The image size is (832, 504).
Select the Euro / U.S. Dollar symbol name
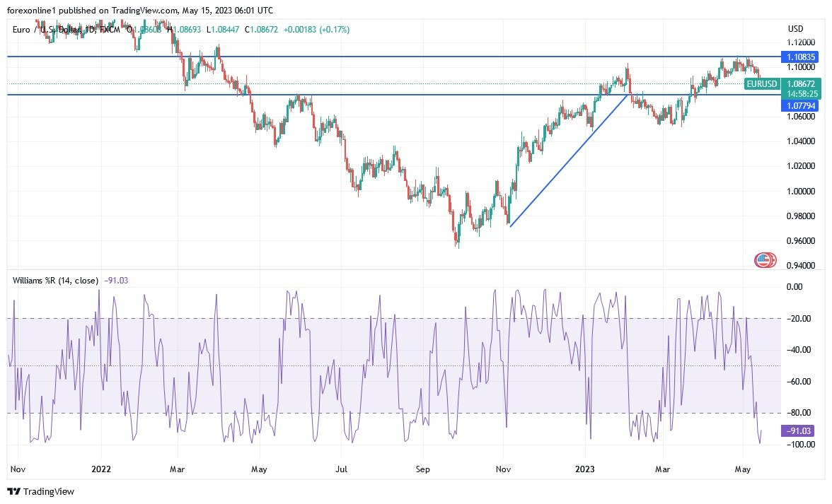click(46, 30)
